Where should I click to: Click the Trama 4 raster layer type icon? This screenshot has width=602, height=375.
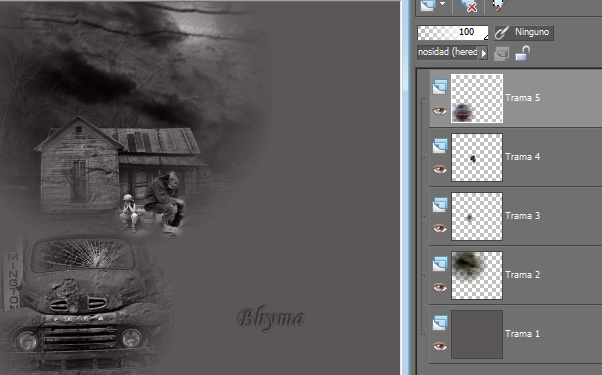point(440,145)
